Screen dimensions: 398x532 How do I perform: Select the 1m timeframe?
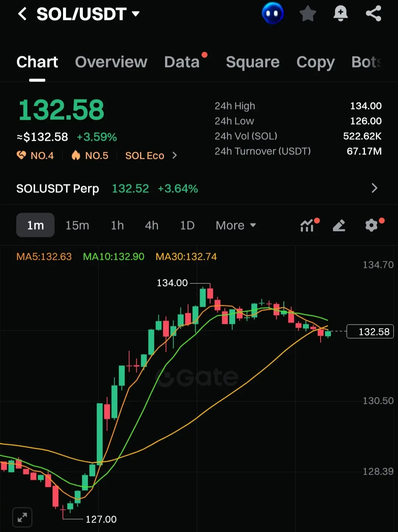[35, 225]
